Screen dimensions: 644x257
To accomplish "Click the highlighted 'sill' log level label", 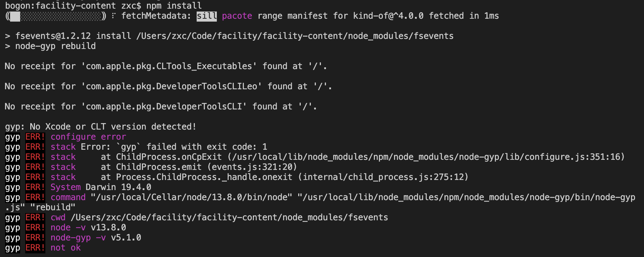I will 207,16.
